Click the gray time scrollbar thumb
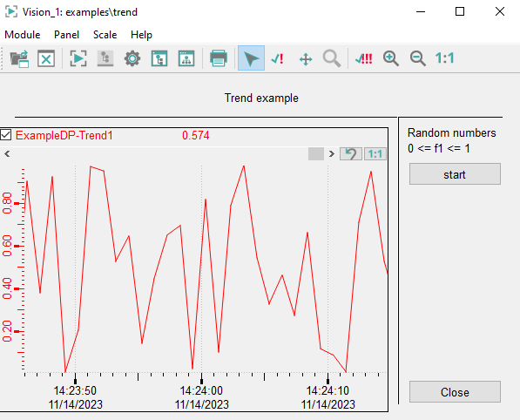This screenshot has height=420, width=520. point(315,154)
